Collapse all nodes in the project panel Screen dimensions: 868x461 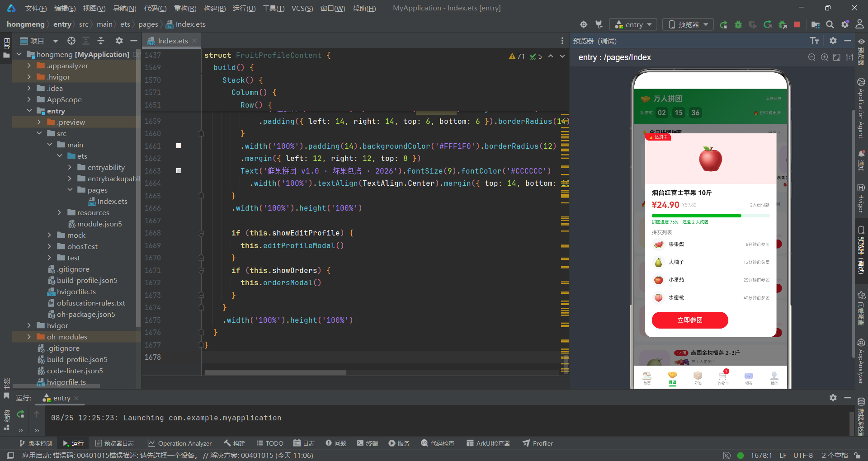(x=101, y=41)
